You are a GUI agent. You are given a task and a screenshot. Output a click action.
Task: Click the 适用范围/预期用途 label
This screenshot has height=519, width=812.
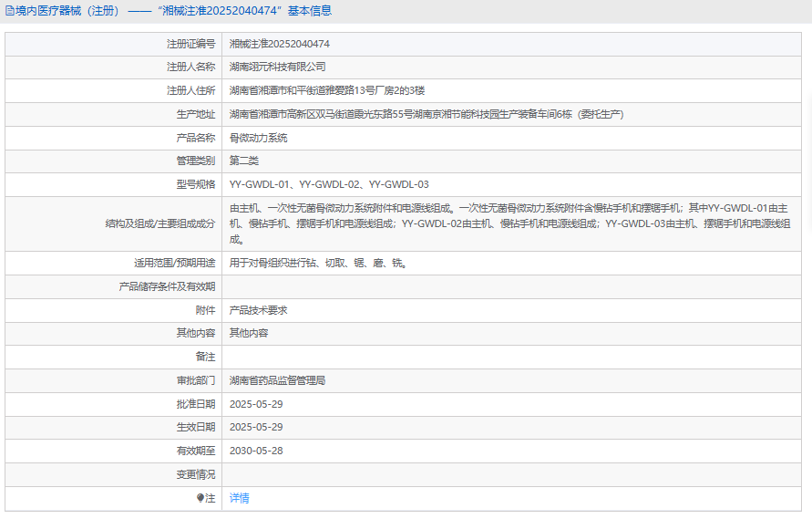tap(174, 263)
